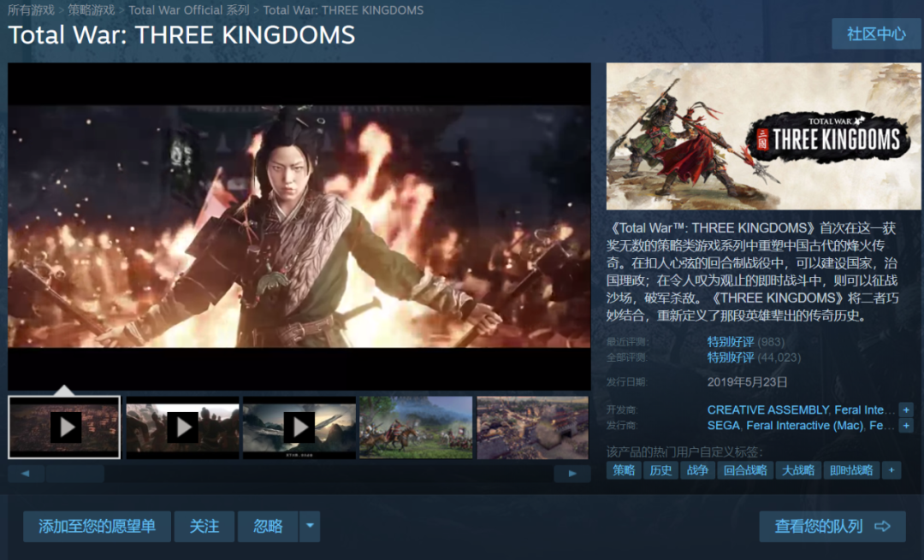
Task: Click the main trailer video player
Action: pos(299,226)
